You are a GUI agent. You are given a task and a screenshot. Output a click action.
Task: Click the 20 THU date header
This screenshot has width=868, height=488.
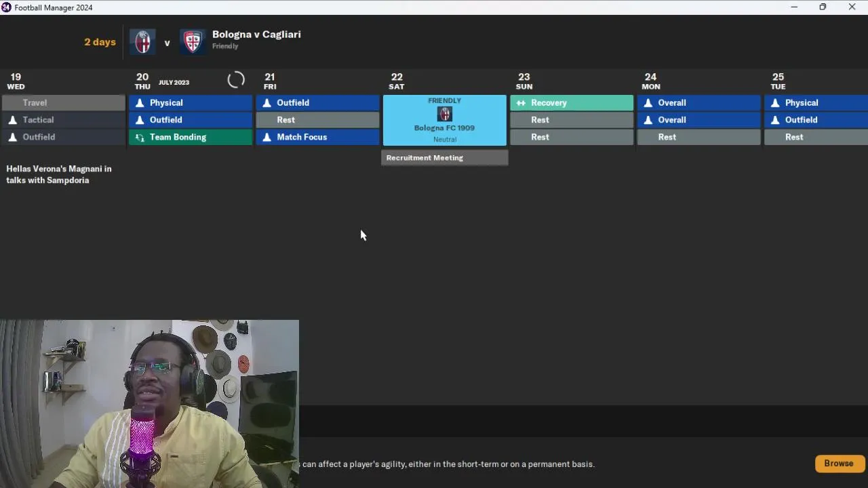[x=142, y=81]
